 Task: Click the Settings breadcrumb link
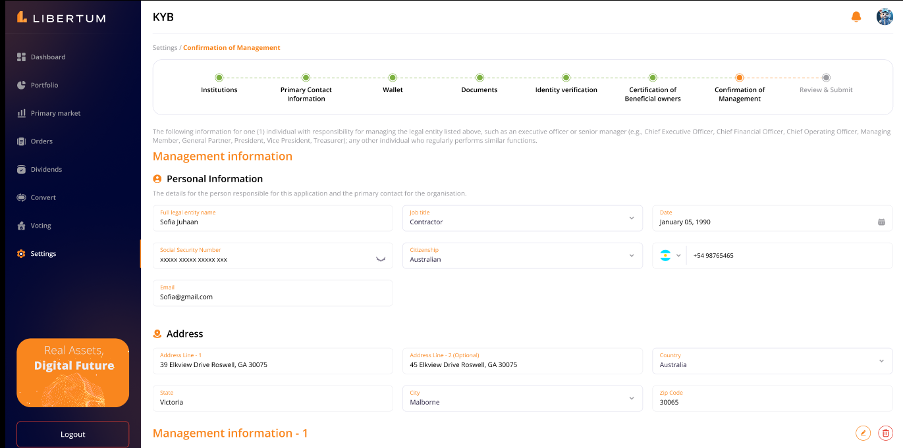165,48
